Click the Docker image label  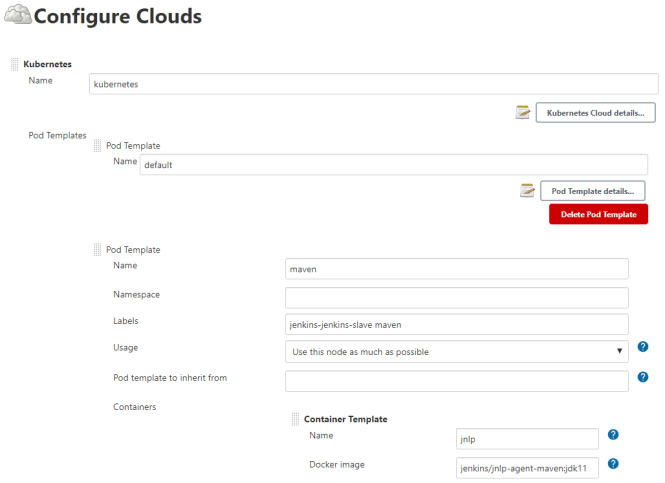[x=337, y=465]
